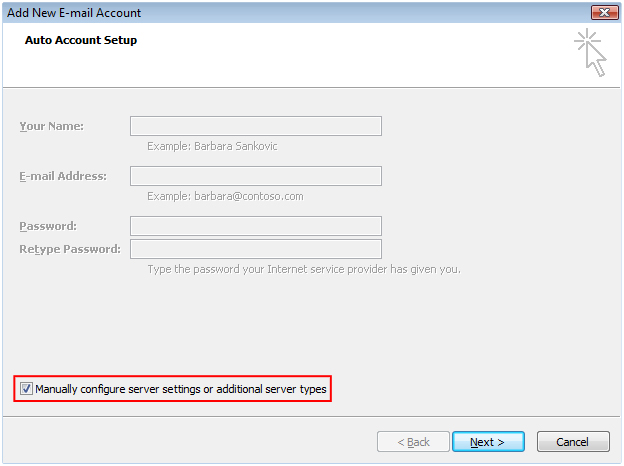Click the 'E-mail Address:' label
This screenshot has height=466, width=624.
[x=63, y=176]
